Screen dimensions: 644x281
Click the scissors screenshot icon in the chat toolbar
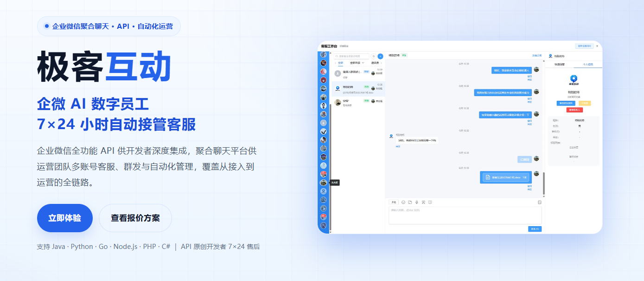click(x=423, y=202)
